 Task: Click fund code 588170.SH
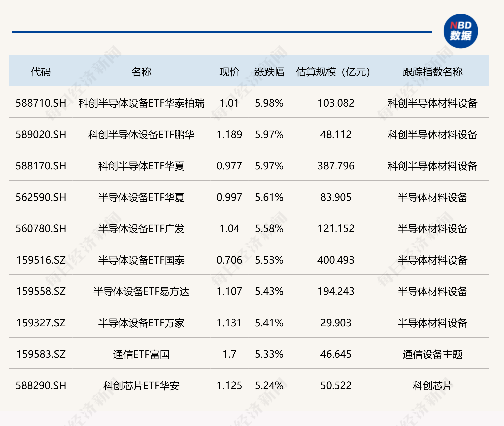[41, 166]
